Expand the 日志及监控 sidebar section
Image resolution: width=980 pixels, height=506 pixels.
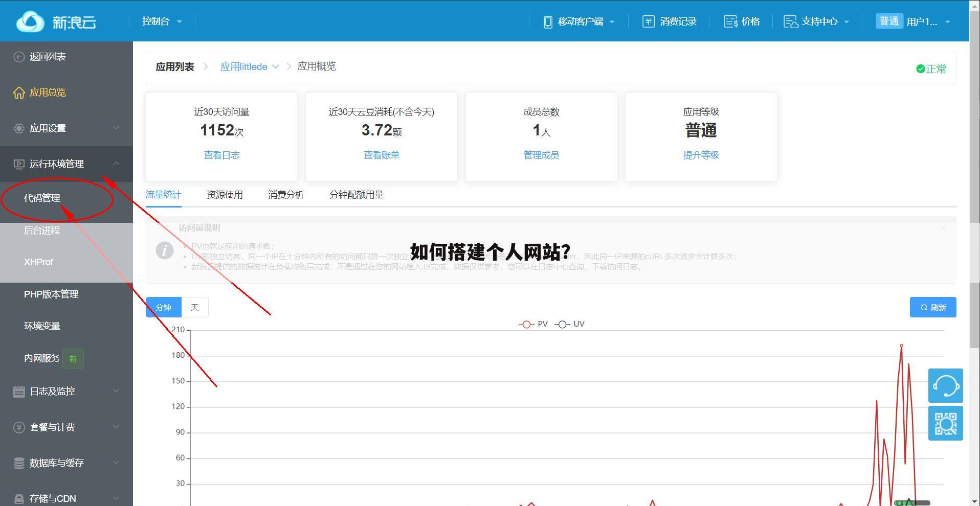tap(116, 391)
